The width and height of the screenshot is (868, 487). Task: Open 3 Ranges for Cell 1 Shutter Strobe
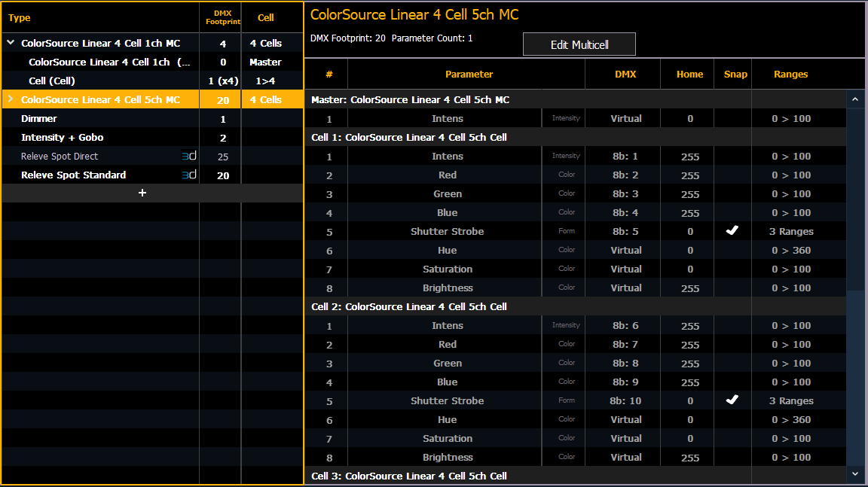(791, 232)
